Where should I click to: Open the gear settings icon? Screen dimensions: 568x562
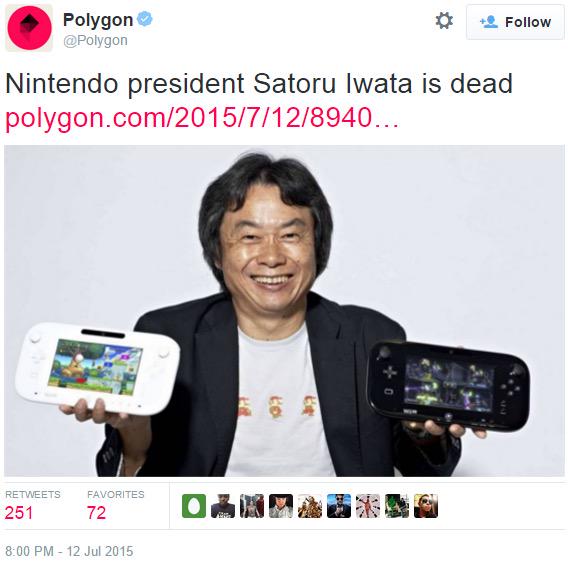click(444, 21)
